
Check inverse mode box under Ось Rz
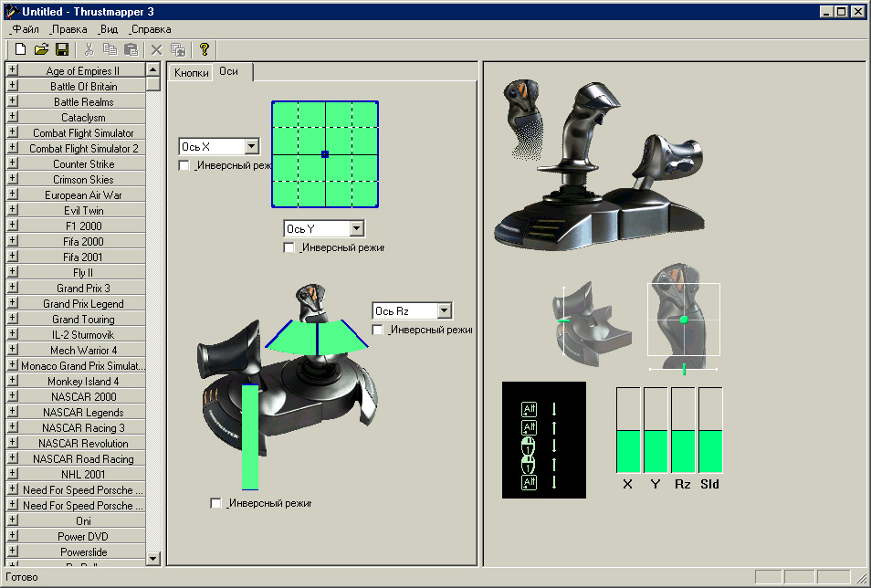click(378, 330)
